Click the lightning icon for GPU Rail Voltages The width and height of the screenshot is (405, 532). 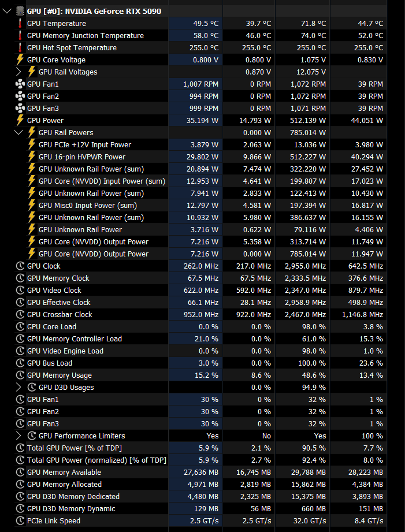tap(32, 72)
